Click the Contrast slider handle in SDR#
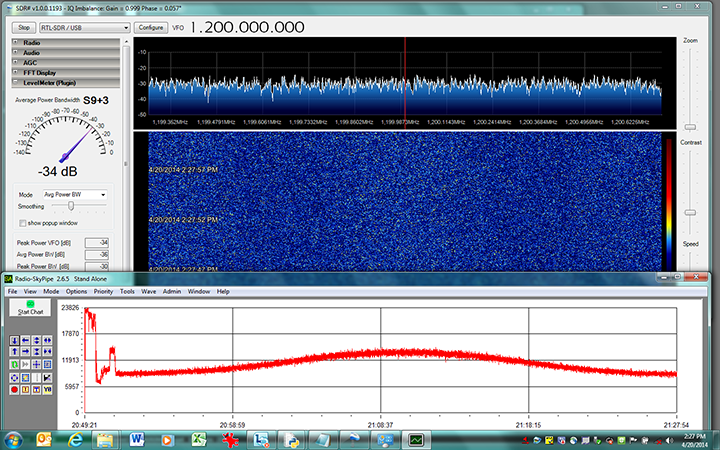The image size is (720, 450). tap(690, 213)
